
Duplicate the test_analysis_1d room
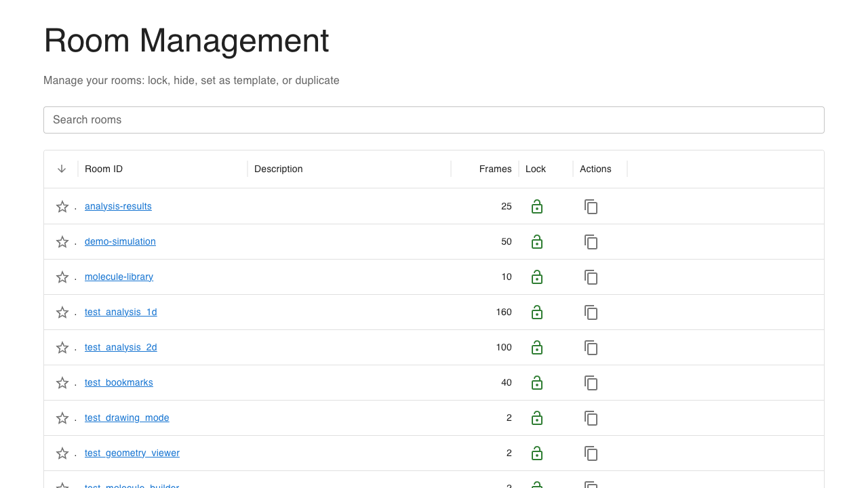pyautogui.click(x=591, y=312)
